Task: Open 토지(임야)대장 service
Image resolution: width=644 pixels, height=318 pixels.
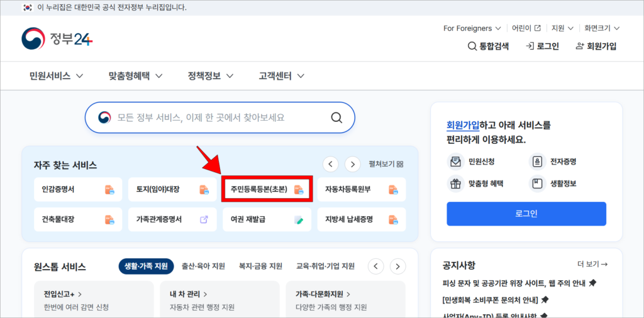Action: pyautogui.click(x=172, y=190)
